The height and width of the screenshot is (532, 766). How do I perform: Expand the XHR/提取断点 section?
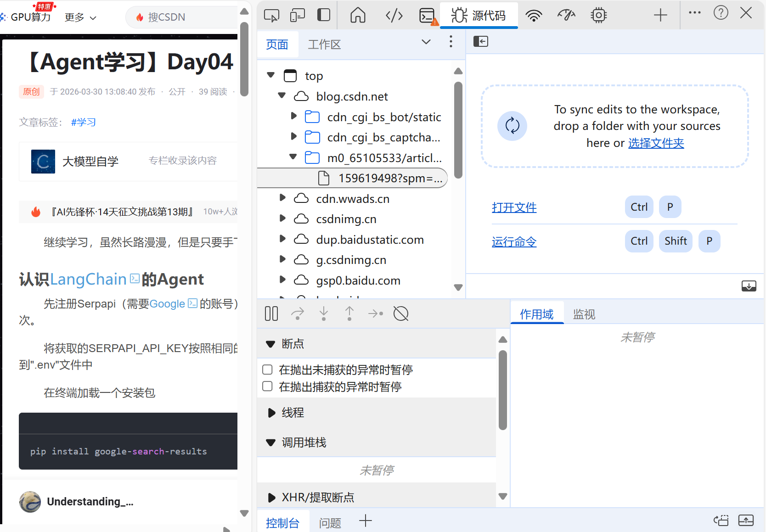click(x=271, y=498)
